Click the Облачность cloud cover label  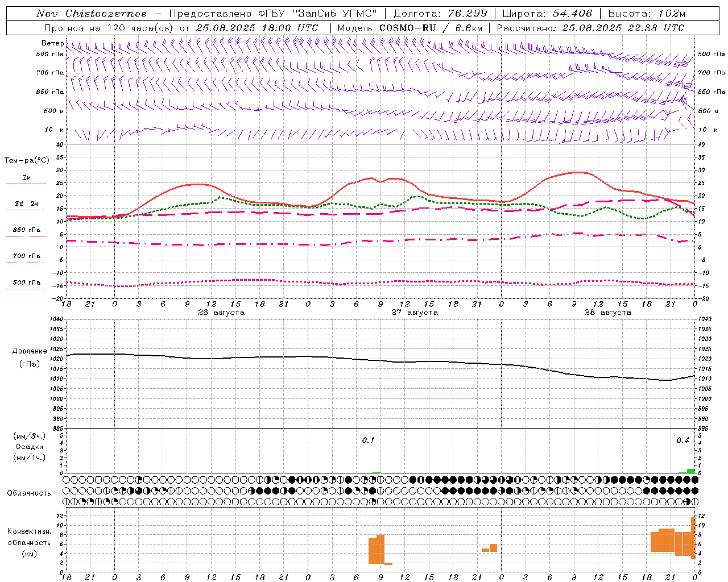pos(29,493)
